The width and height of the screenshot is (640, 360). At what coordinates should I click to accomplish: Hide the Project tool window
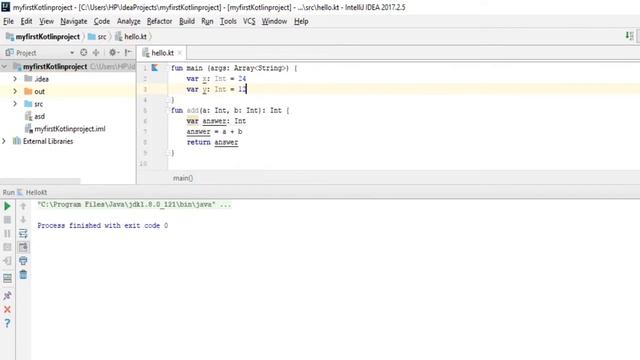click(x=128, y=52)
